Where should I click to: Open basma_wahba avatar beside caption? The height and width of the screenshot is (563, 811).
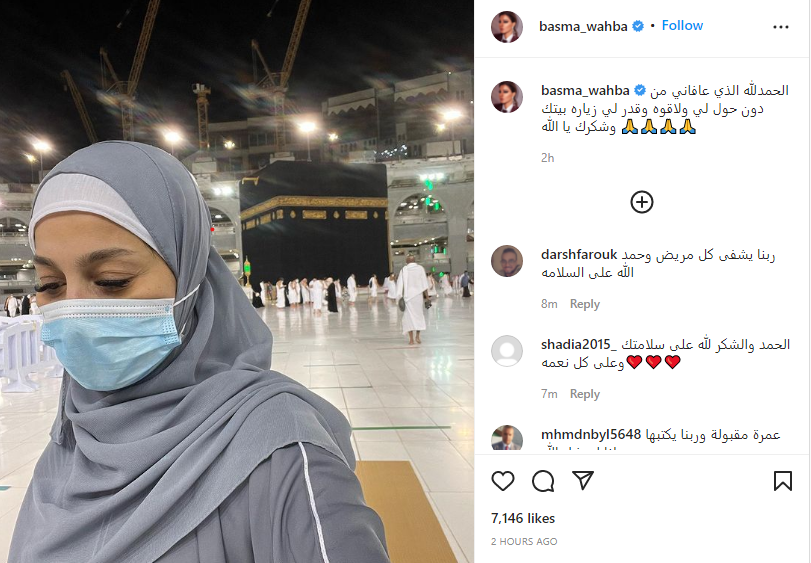[x=507, y=97]
